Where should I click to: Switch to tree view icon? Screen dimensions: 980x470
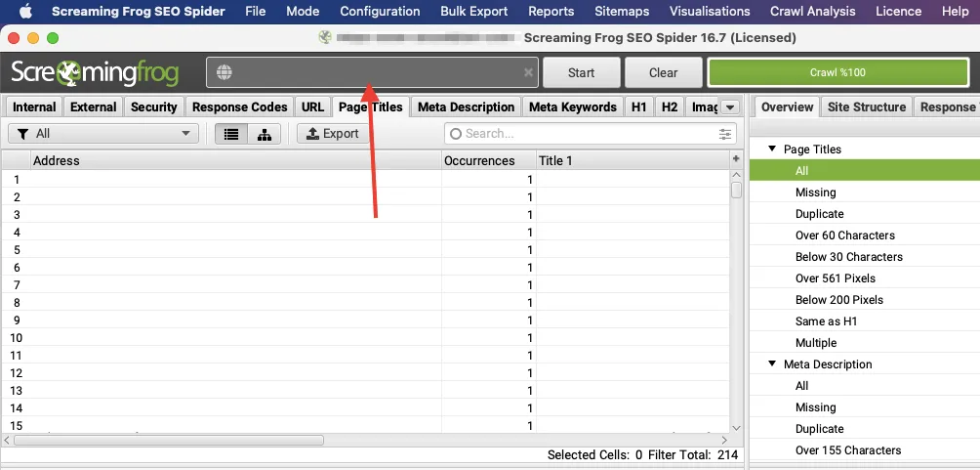pos(265,134)
